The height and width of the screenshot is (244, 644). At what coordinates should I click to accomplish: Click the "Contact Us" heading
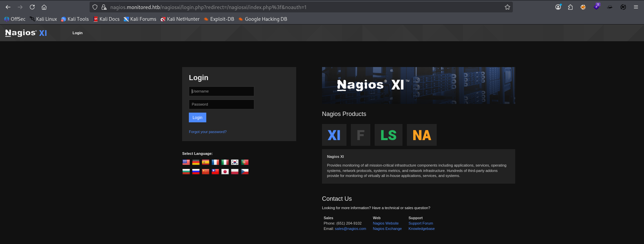pos(337,199)
